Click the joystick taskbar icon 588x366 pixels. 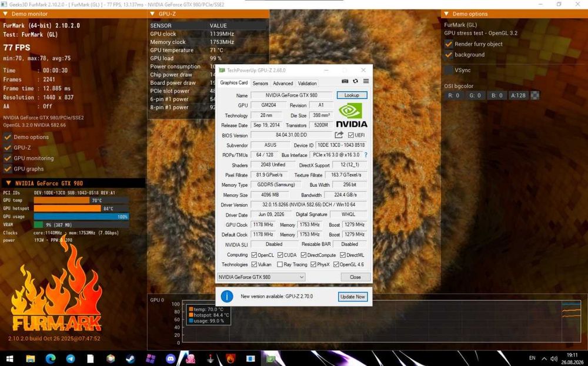point(211,359)
